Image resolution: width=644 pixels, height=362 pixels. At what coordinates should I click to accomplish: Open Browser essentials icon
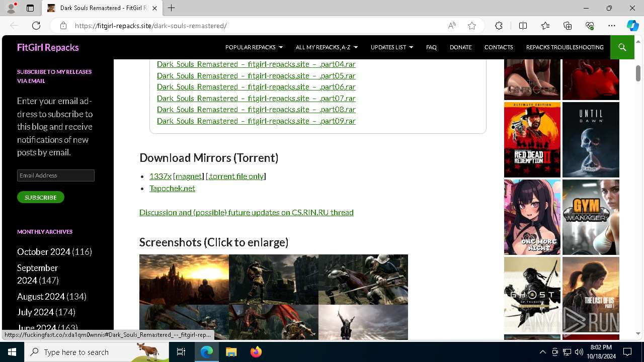590,26
